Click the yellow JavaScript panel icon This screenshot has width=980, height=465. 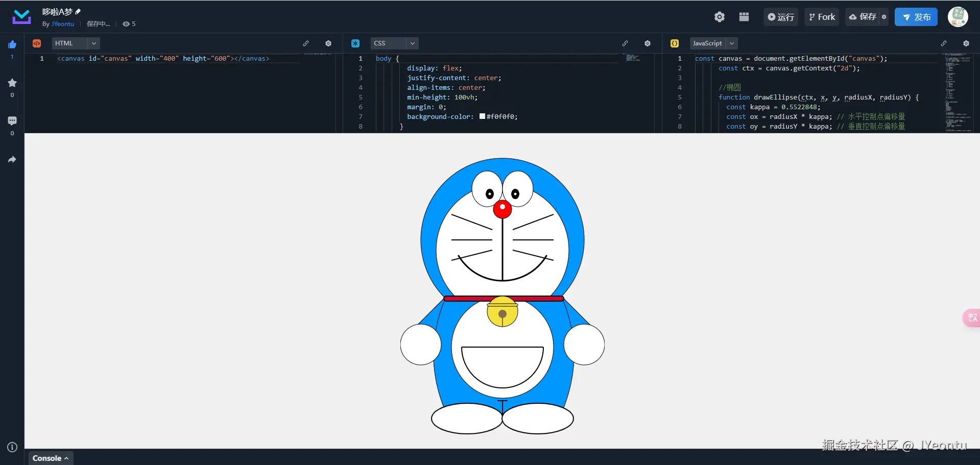point(675,43)
